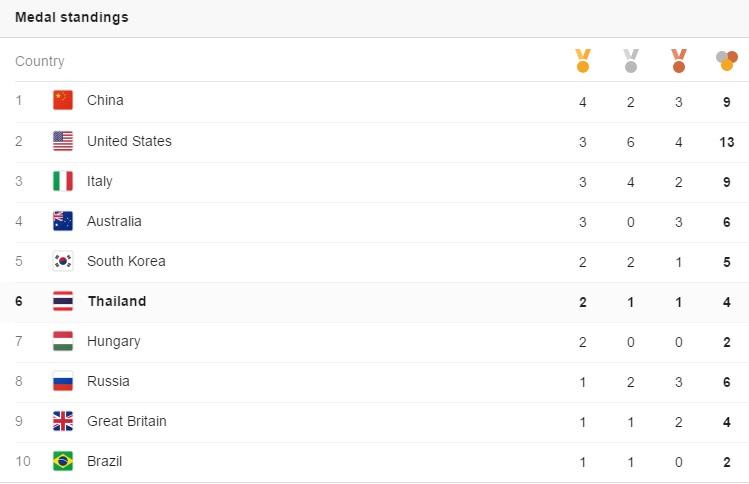Click the gold medal column icon
Screen dimensions: 749x484
[x=583, y=61]
